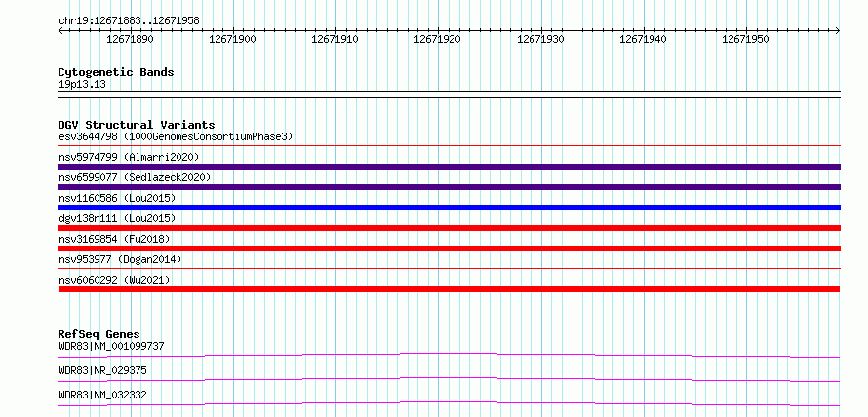Click the black cytogenetic band bar 19p13.13
868x417 pixels.
tap(449, 95)
